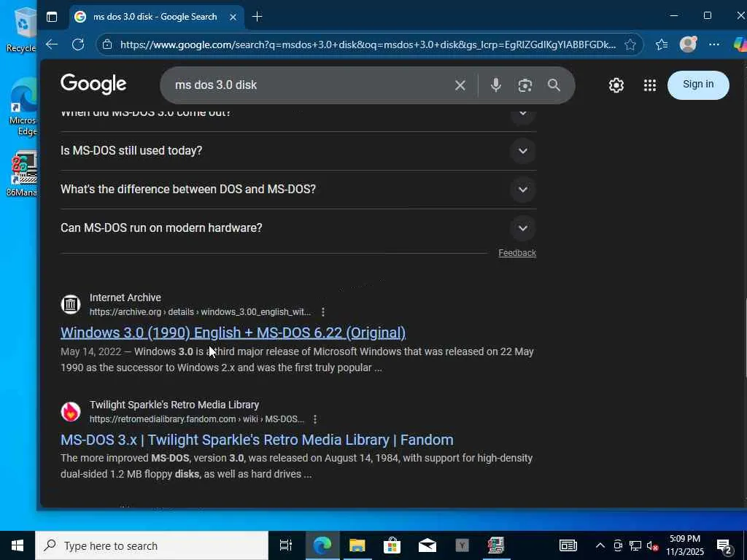The height and width of the screenshot is (560, 747).
Task: Switch to Edge in taskbar
Action: [x=322, y=545]
